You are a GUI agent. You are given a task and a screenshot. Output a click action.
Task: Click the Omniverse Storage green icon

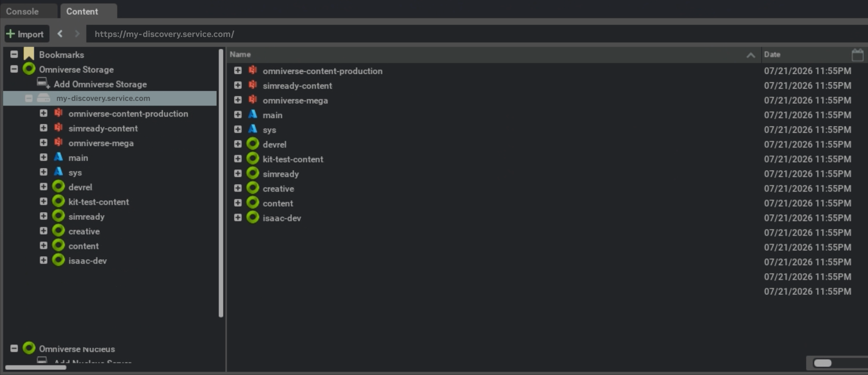pos(29,69)
